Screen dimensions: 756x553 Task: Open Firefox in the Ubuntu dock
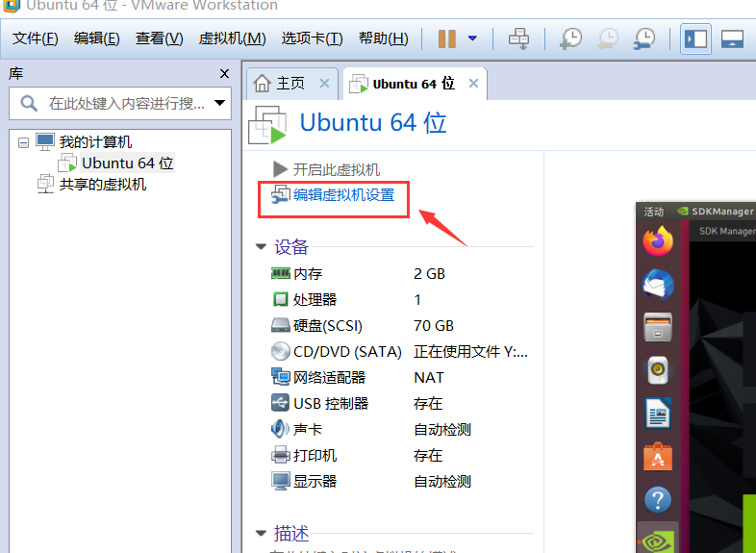tap(658, 241)
